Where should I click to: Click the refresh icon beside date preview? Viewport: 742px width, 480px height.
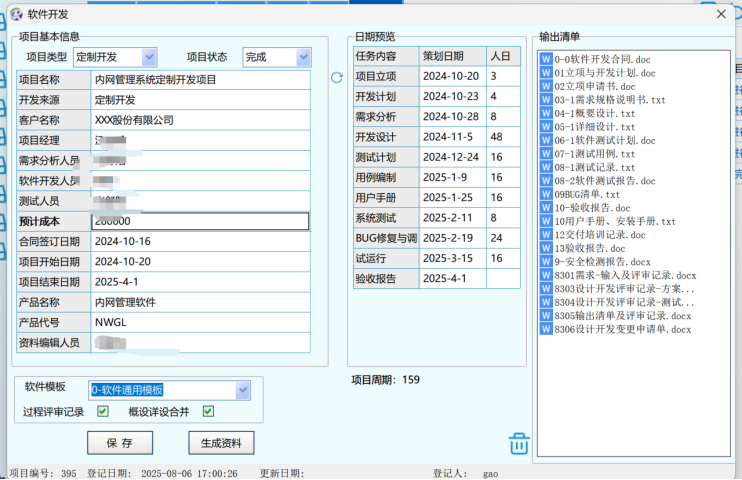[337, 78]
